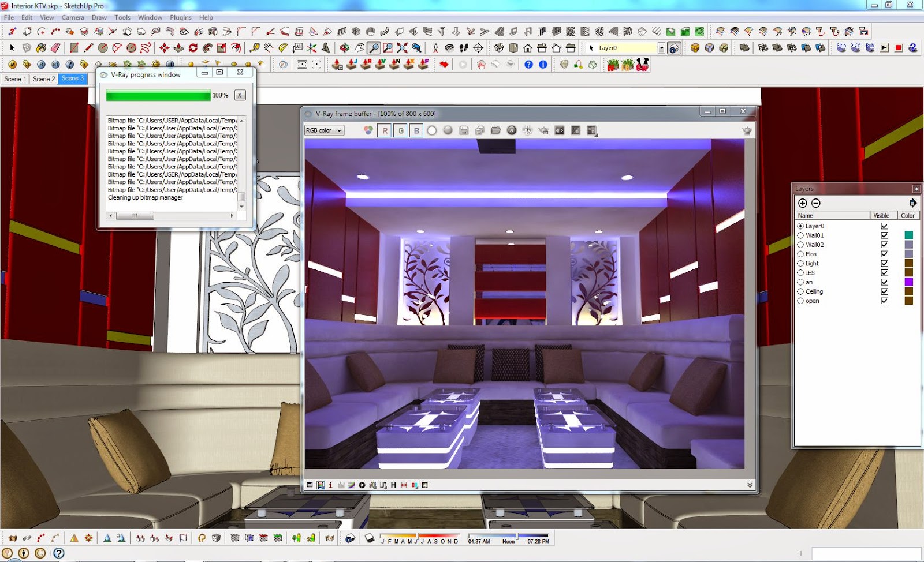Screen dimensions: 924x562
Task: Hide the Wall01 layer
Action: pos(884,235)
